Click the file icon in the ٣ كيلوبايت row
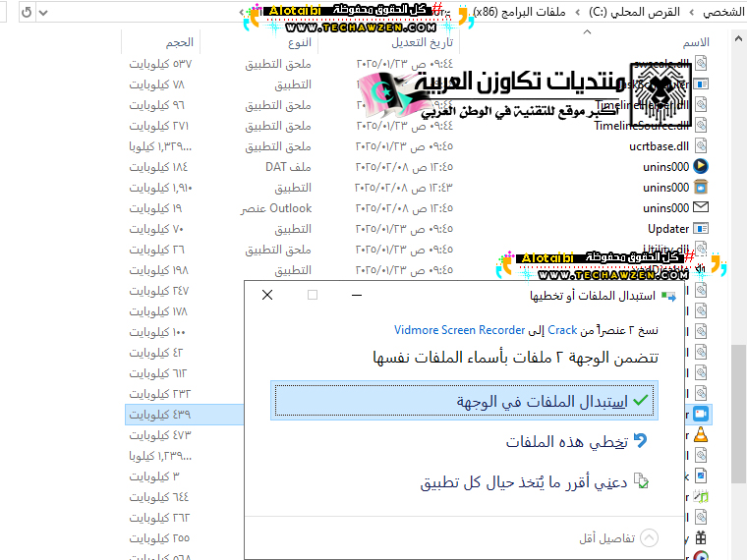 point(701,476)
